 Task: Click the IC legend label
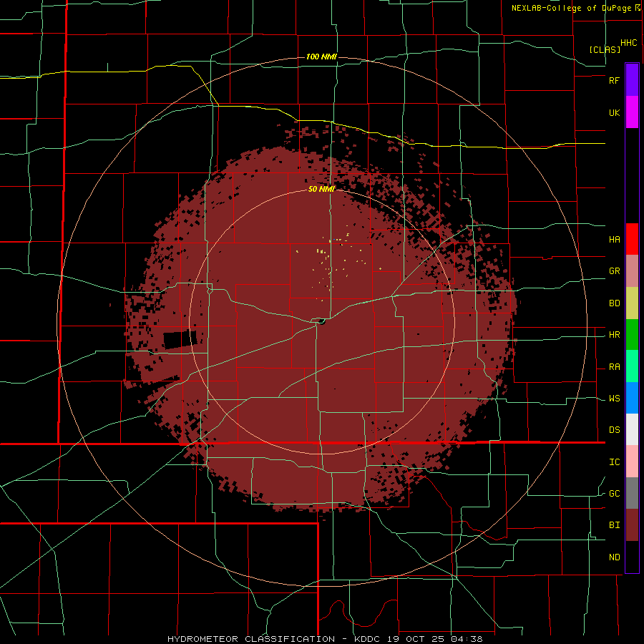[x=614, y=462]
